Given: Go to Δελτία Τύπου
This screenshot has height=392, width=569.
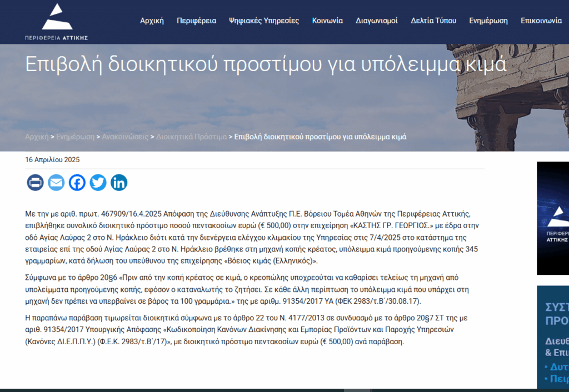Looking at the screenshot, I should [433, 21].
